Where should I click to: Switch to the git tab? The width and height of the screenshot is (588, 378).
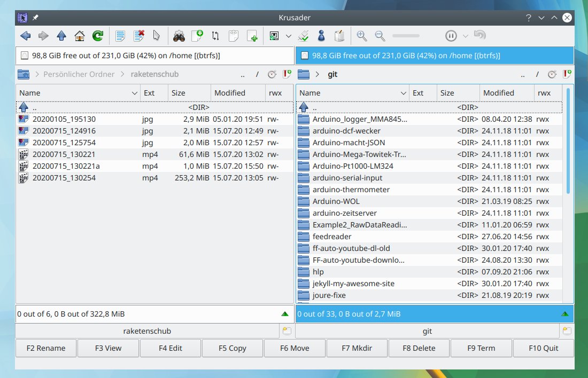[x=427, y=331]
